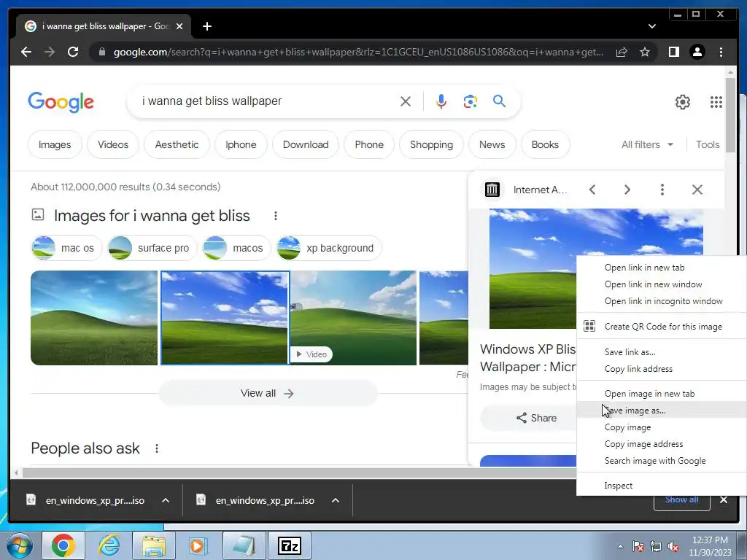Clear the search box with X icon
This screenshot has width=747, height=560.
(406, 101)
